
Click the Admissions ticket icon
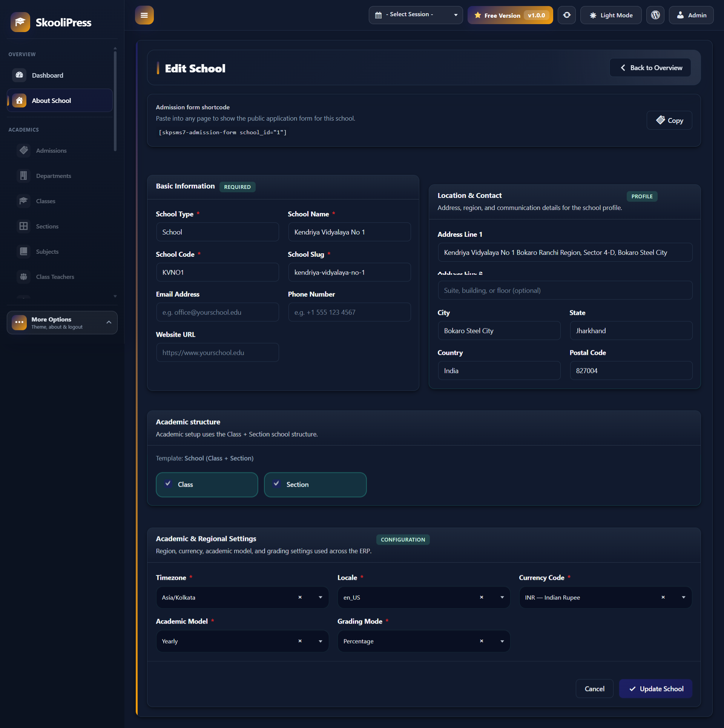24,150
